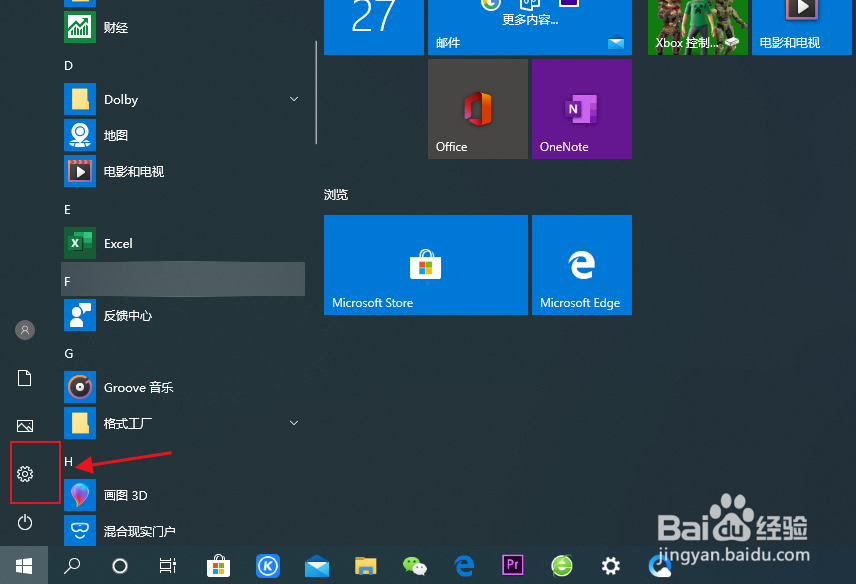Screen dimensions: 856x584
Task: Open File Explorer from taskbar
Action: (366, 565)
